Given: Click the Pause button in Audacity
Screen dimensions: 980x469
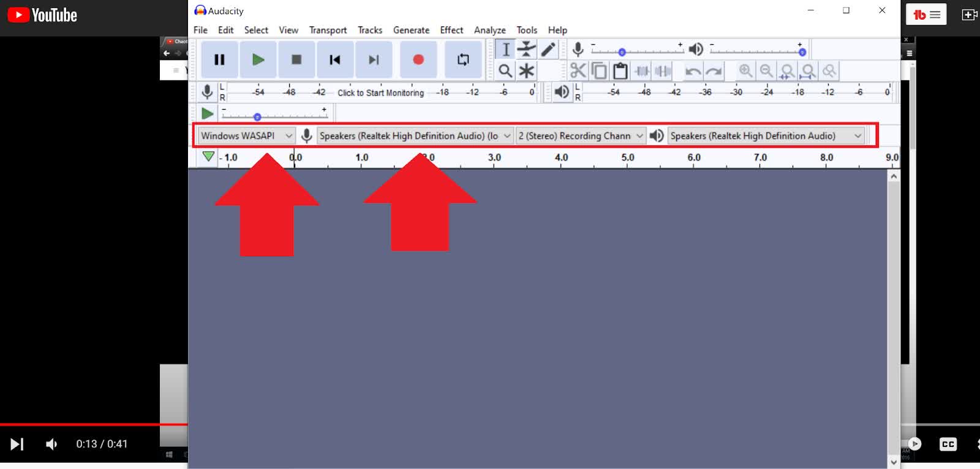Looking at the screenshot, I should [219, 59].
